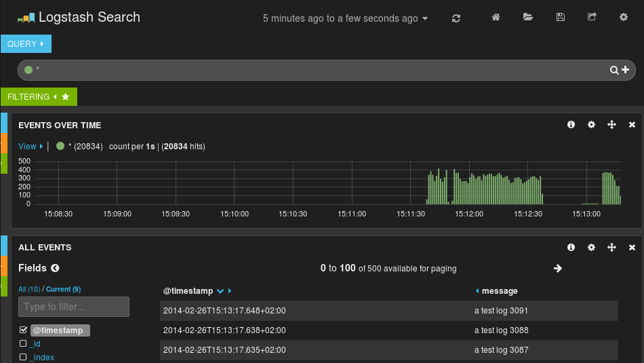The image size is (644, 363).
Task: Open the time range picker dropdown
Action: click(346, 18)
